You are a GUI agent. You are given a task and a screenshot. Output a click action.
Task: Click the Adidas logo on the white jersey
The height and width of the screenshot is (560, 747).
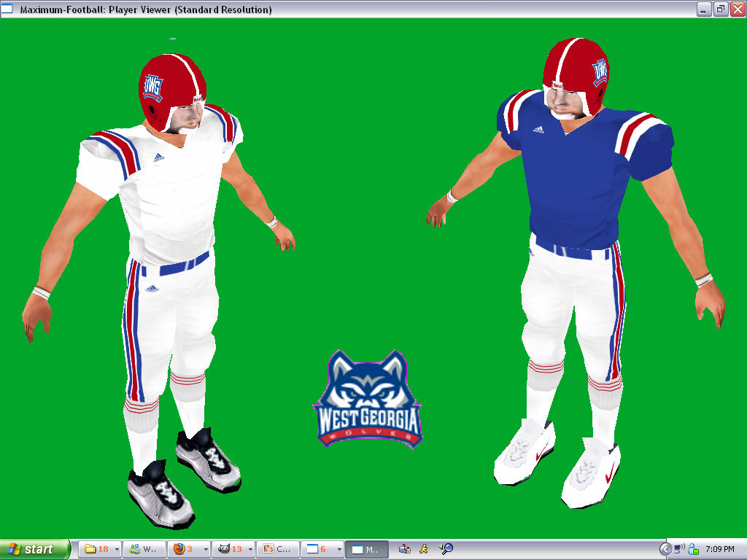point(159,157)
